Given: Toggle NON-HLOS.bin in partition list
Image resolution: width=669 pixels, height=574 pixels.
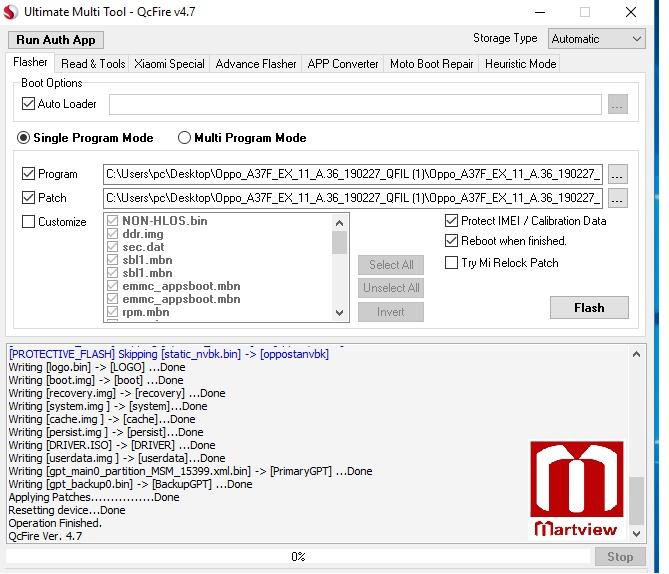Looking at the screenshot, I should tap(112, 221).
